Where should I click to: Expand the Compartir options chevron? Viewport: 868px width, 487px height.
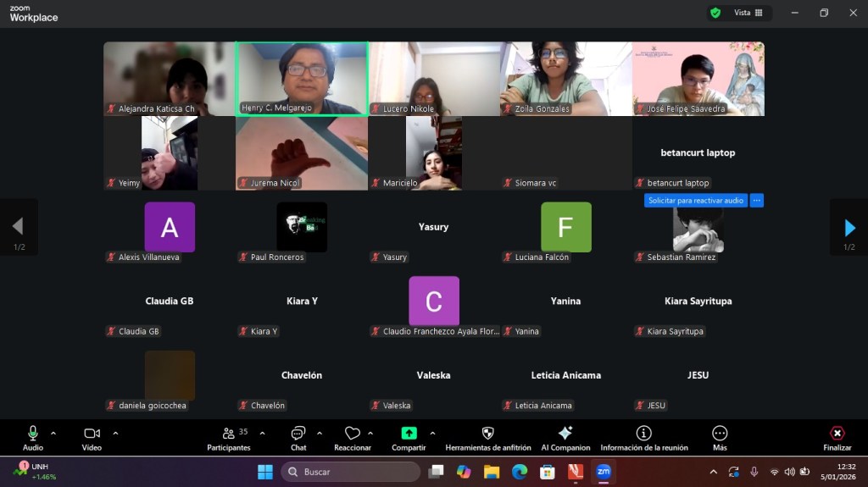(x=432, y=433)
